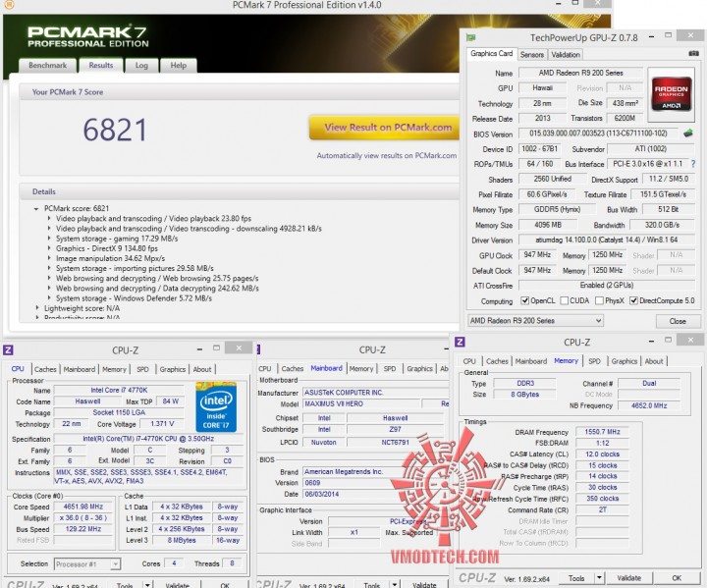
Task: Open About tab in CPU-Z Memory window
Action: pyautogui.click(x=654, y=361)
